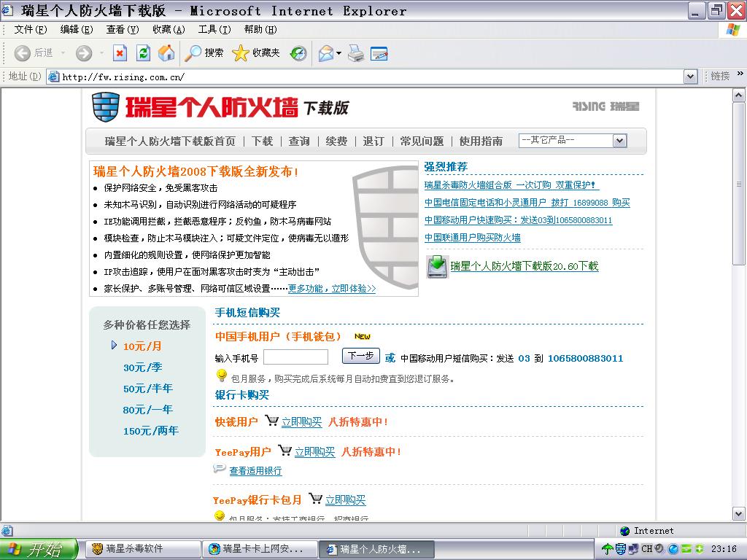Open the History clock icon
Screen dimensions: 747x560
(x=298, y=52)
